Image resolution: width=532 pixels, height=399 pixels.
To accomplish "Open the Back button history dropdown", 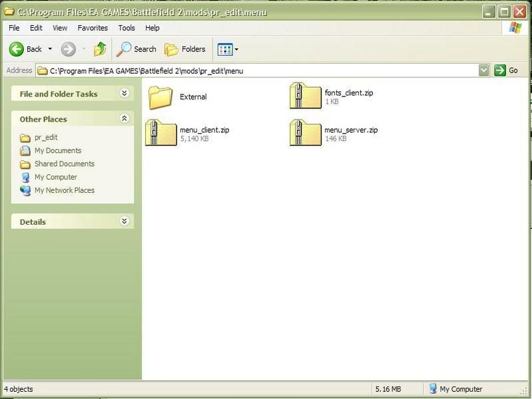I will (50, 49).
